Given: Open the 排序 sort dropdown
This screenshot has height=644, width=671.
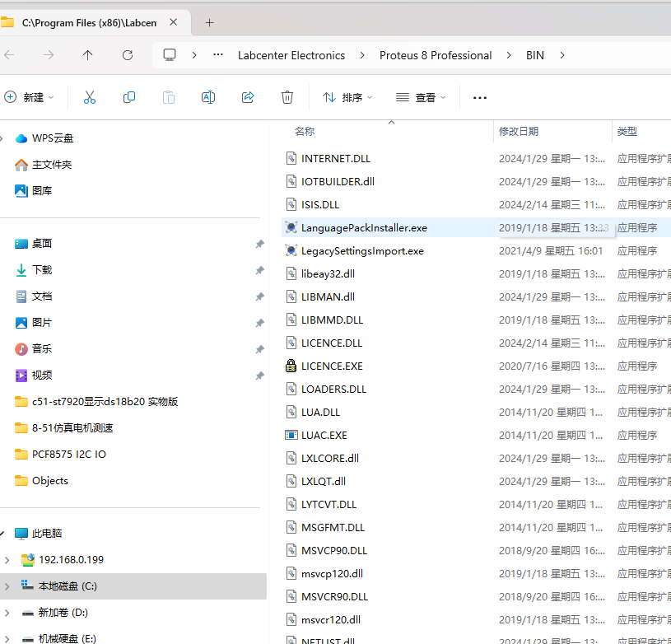Looking at the screenshot, I should tap(347, 97).
